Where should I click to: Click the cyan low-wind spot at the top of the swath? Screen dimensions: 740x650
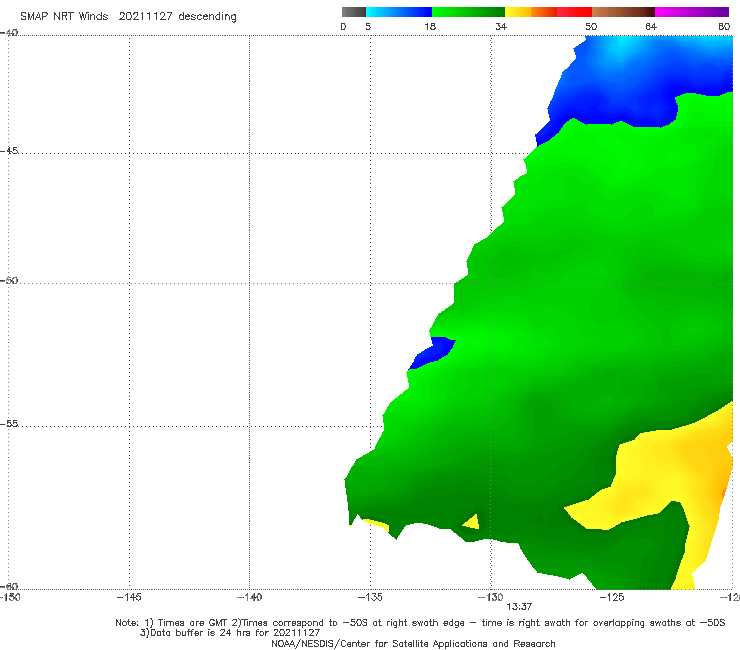(x=623, y=47)
